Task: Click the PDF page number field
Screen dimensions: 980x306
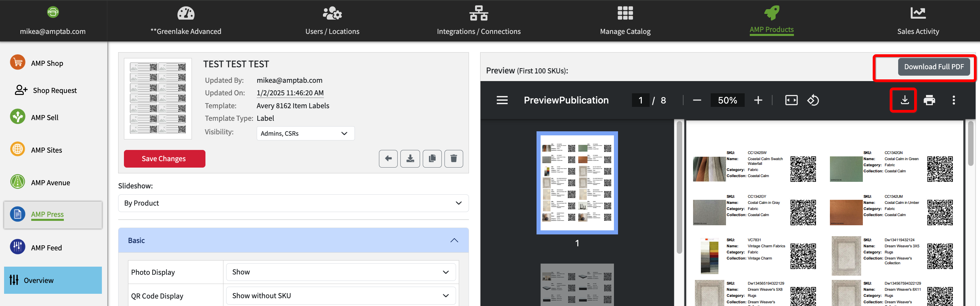Action: point(641,100)
